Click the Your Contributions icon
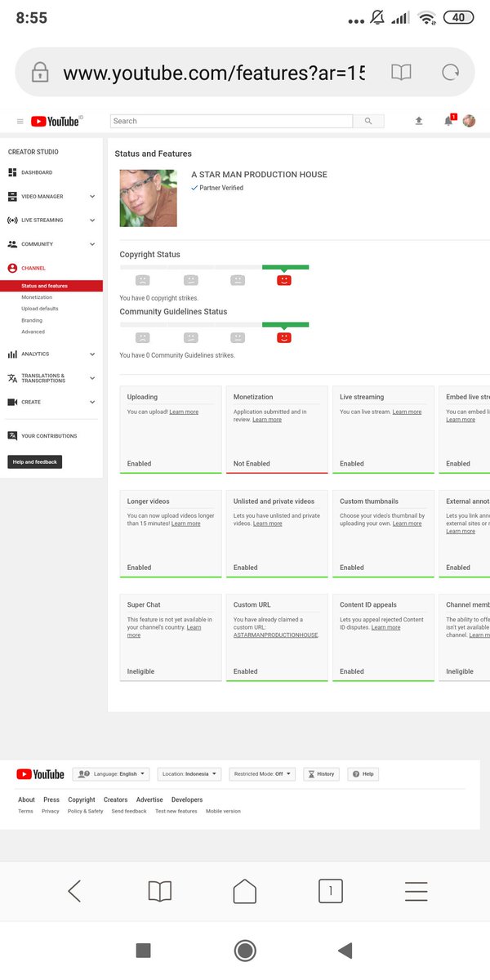 (x=12, y=436)
